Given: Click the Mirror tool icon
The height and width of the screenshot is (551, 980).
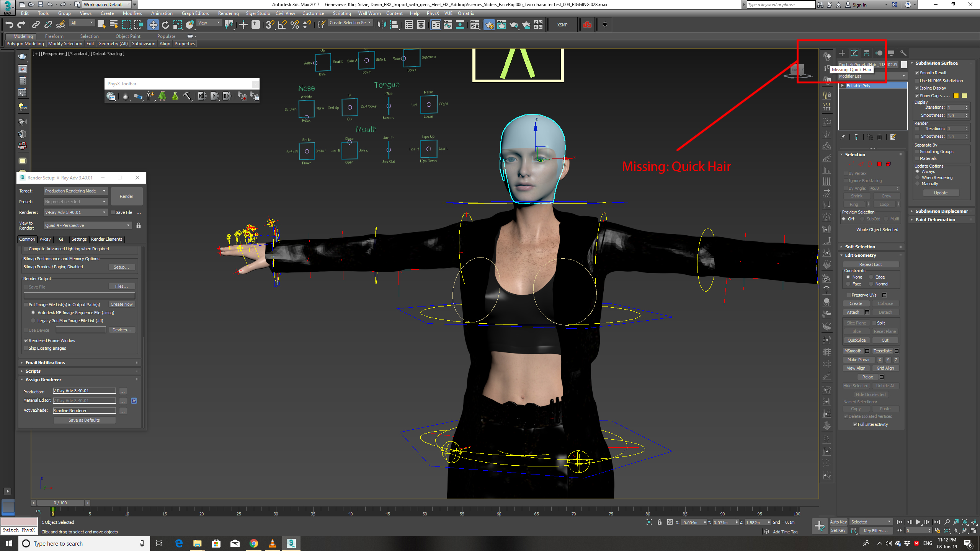Looking at the screenshot, I should coord(382,25).
